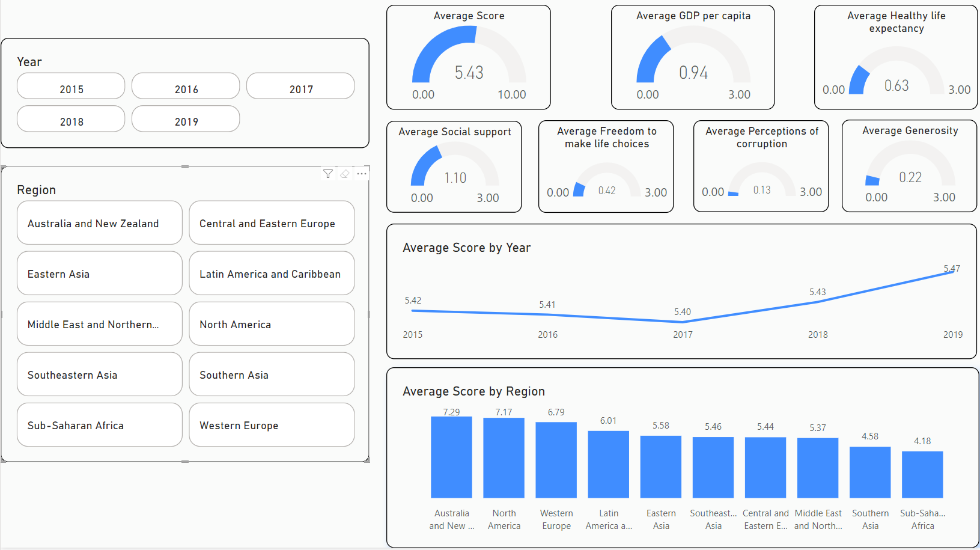Select year 2015 in the Year slicer
Image resolution: width=980 pixels, height=550 pixels.
(x=71, y=86)
